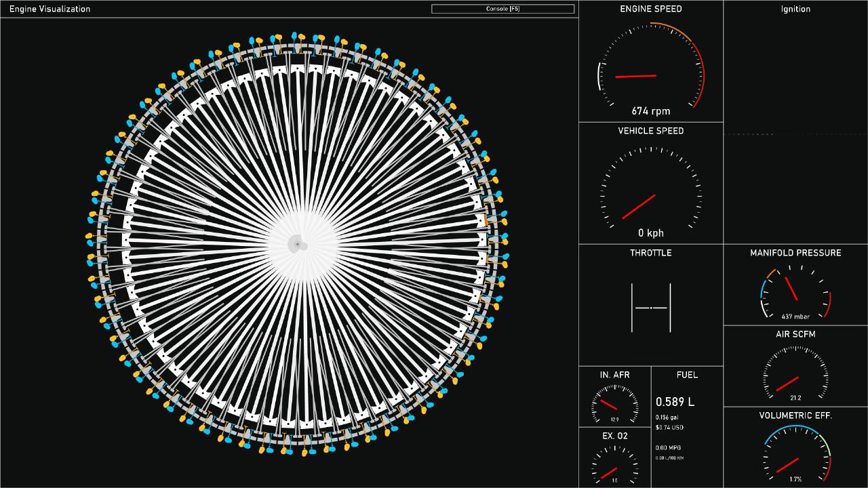
Task: Click the 437 mbar pressure readout
Action: click(x=795, y=317)
